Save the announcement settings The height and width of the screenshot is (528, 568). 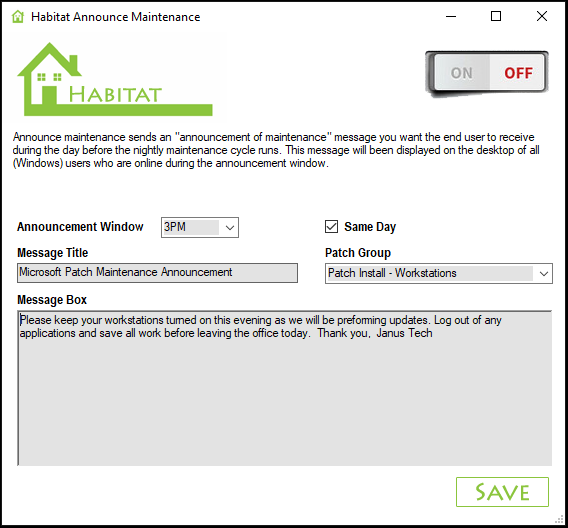pos(502,492)
